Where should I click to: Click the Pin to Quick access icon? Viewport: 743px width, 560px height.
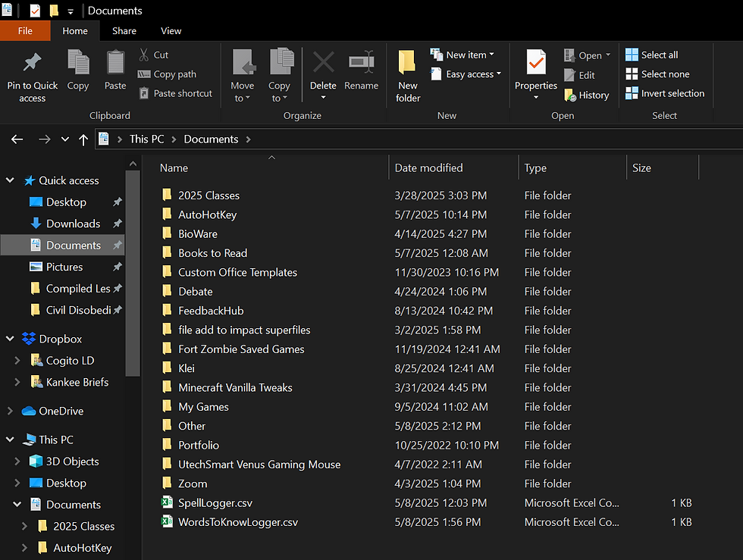pyautogui.click(x=32, y=63)
